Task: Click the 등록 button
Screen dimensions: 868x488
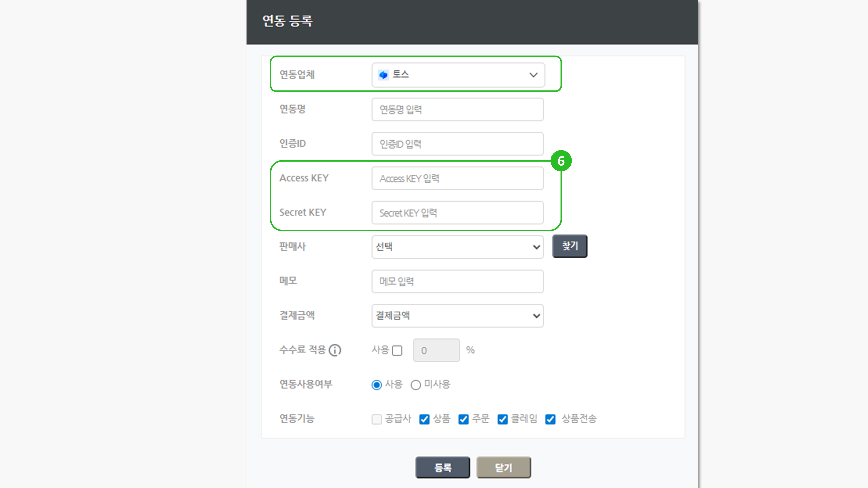Action: click(x=442, y=467)
